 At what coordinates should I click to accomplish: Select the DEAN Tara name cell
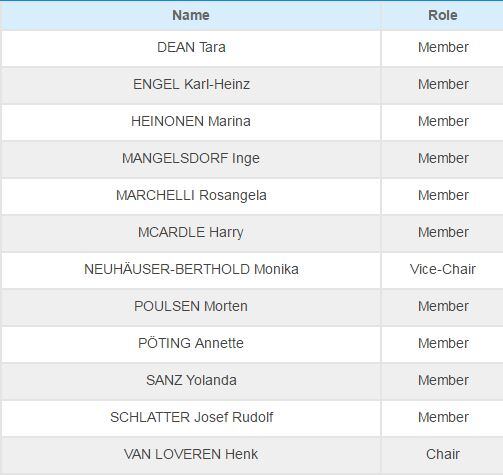click(x=191, y=47)
